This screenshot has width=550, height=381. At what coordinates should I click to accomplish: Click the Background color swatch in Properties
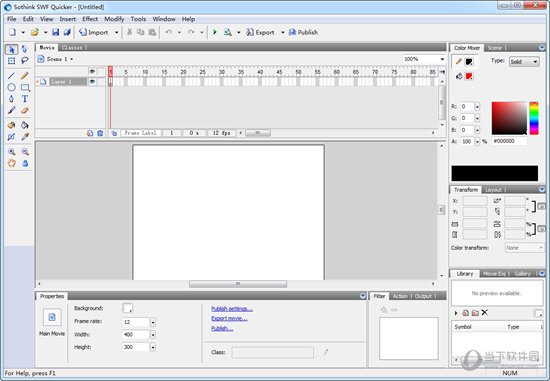[x=128, y=308]
